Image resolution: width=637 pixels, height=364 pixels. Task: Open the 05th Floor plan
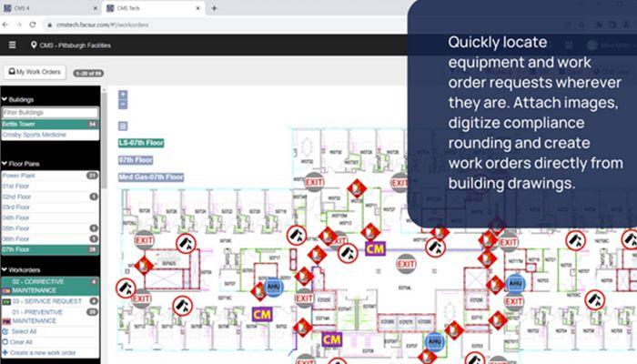tap(50, 228)
